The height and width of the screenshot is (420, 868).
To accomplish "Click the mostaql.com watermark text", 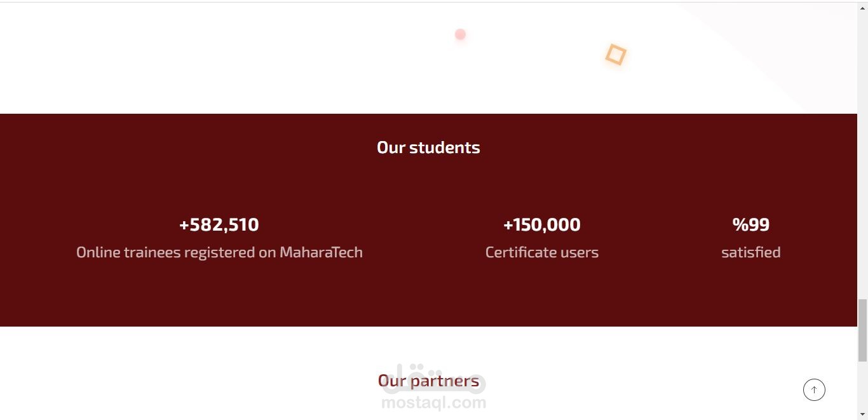I will [433, 403].
